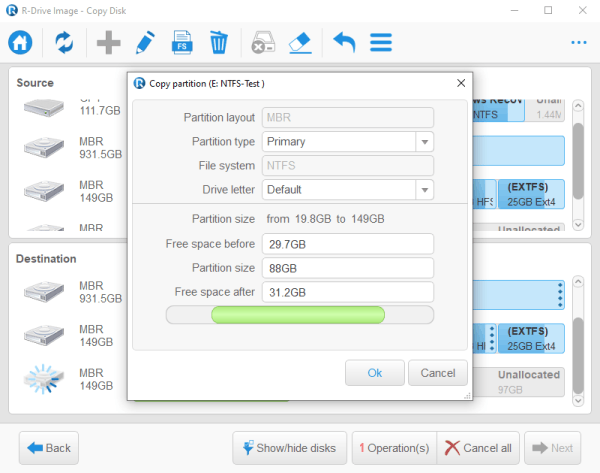
Task: Undo last operation with arrow icon
Action: (344, 42)
